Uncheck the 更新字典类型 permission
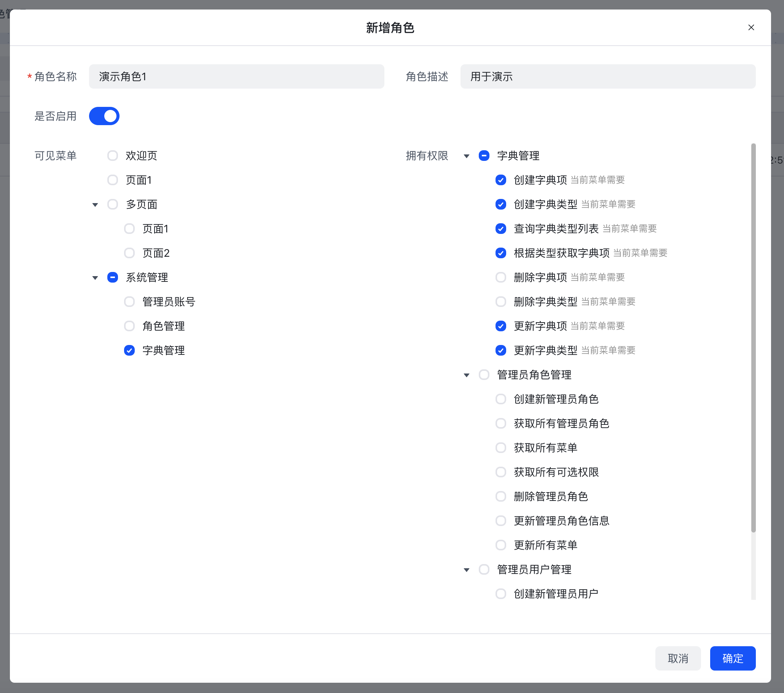The width and height of the screenshot is (784, 693). (x=500, y=350)
